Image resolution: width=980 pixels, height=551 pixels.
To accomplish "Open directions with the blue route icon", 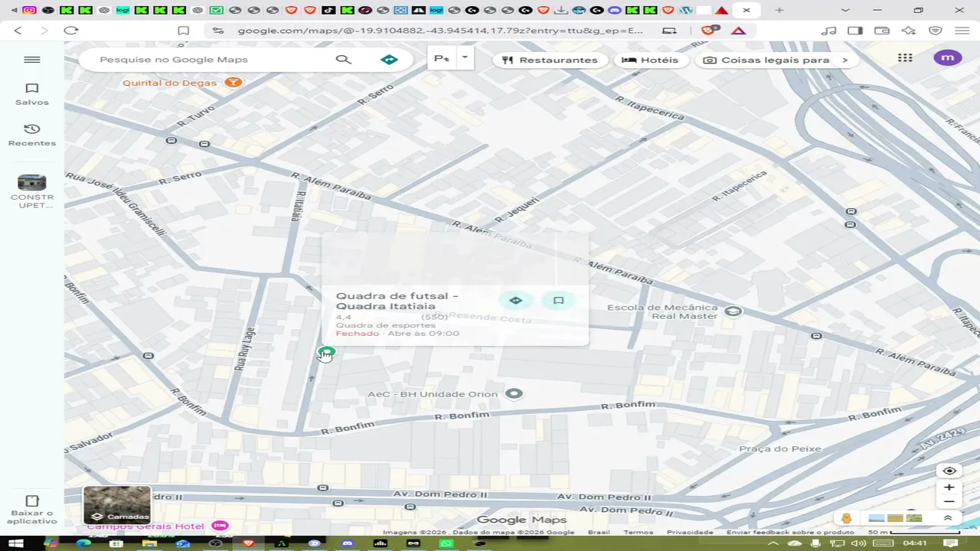I will (390, 60).
